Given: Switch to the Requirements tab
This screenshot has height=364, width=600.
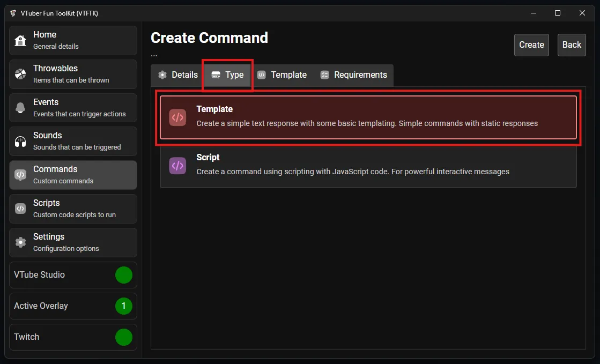Looking at the screenshot, I should [x=353, y=75].
